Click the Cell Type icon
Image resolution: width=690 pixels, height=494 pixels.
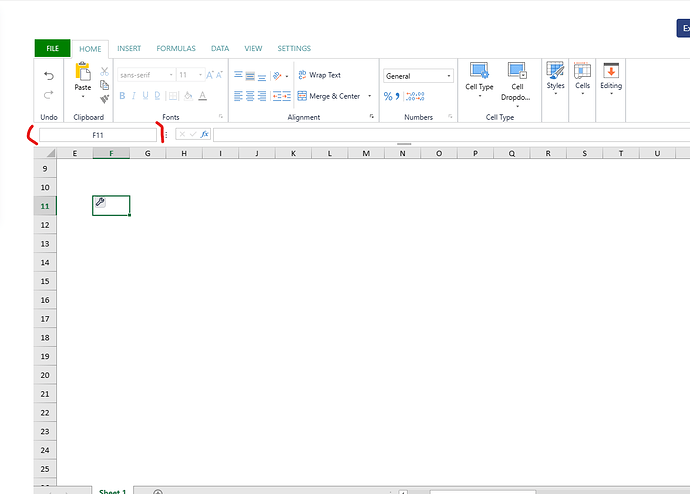coord(479,71)
